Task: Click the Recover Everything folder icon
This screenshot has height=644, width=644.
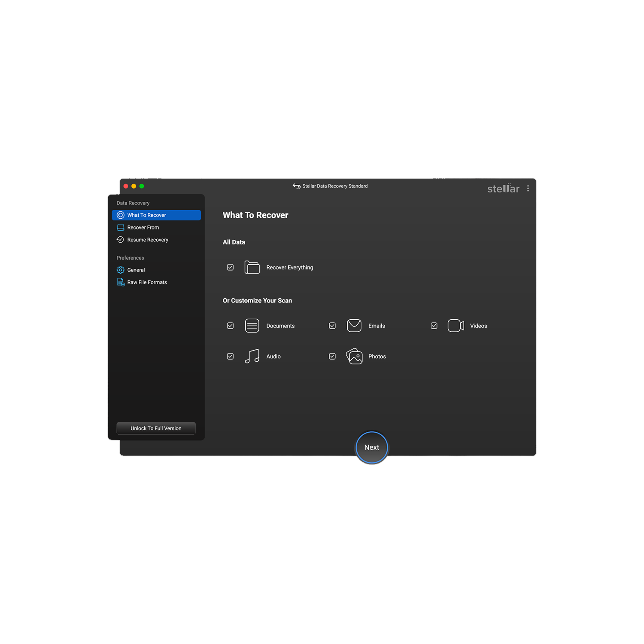Action: click(x=252, y=267)
